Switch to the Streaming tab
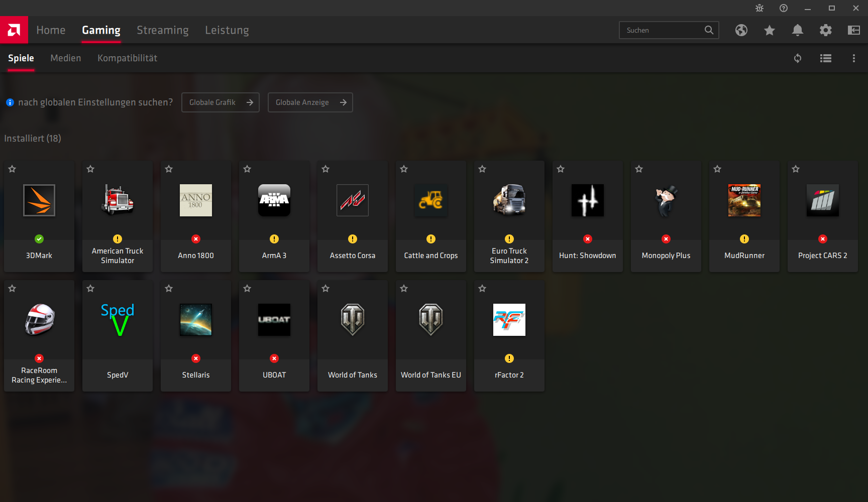This screenshot has width=868, height=502. click(x=163, y=30)
